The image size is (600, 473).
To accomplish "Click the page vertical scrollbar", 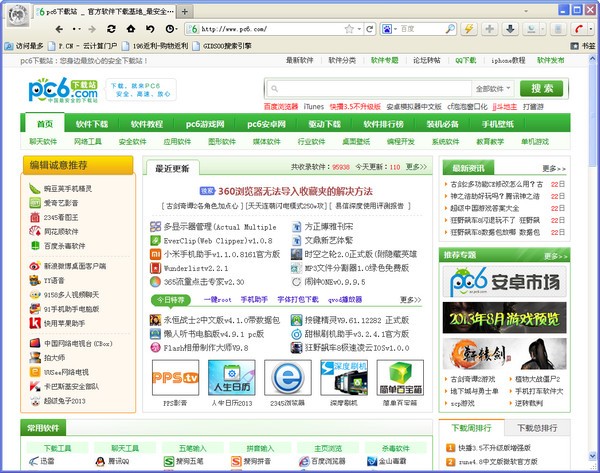I will click(592, 115).
